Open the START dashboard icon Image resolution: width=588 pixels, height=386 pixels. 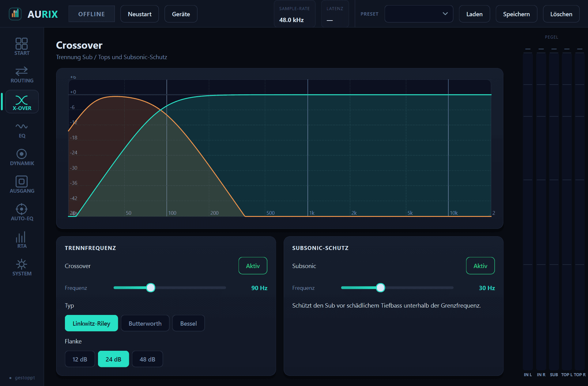pos(21,44)
